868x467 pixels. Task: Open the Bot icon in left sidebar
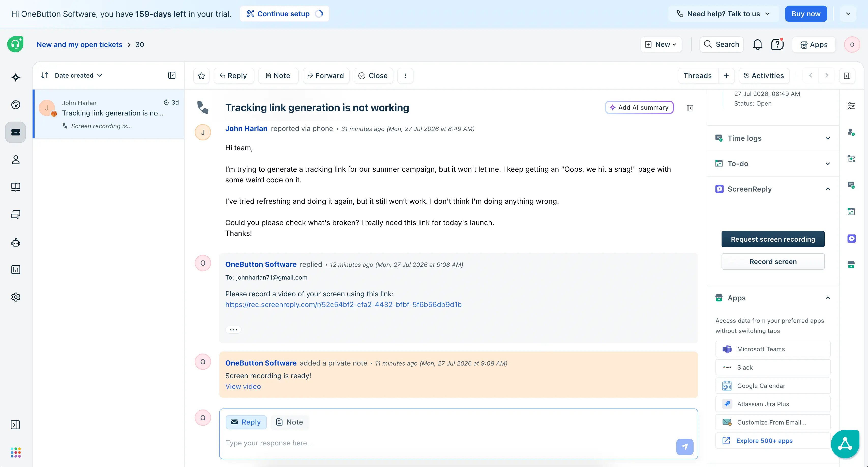(x=16, y=242)
